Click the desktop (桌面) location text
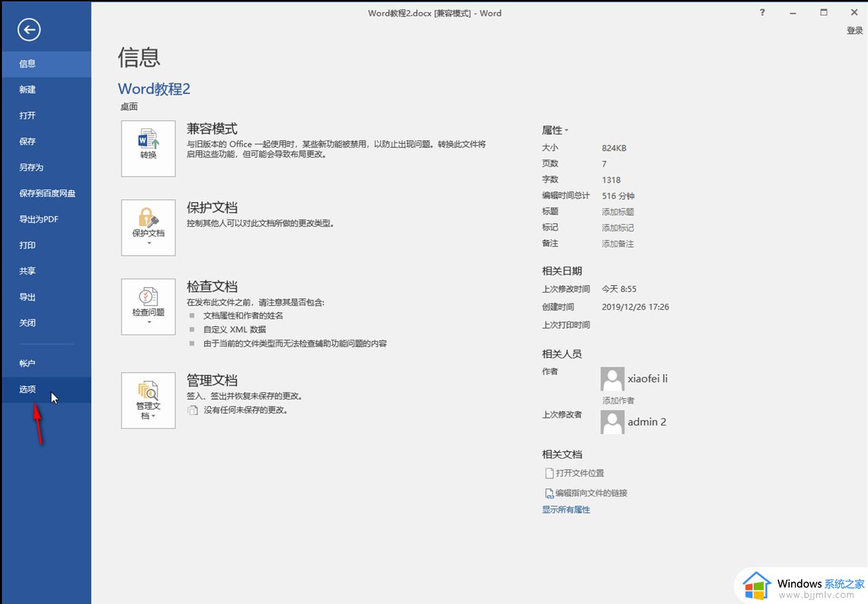The image size is (868, 604). click(x=129, y=106)
